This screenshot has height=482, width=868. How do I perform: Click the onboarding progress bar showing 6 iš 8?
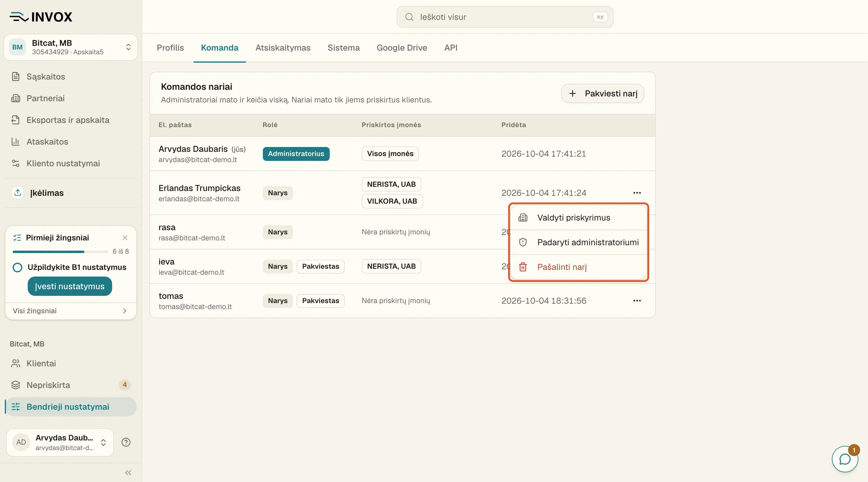coord(60,252)
